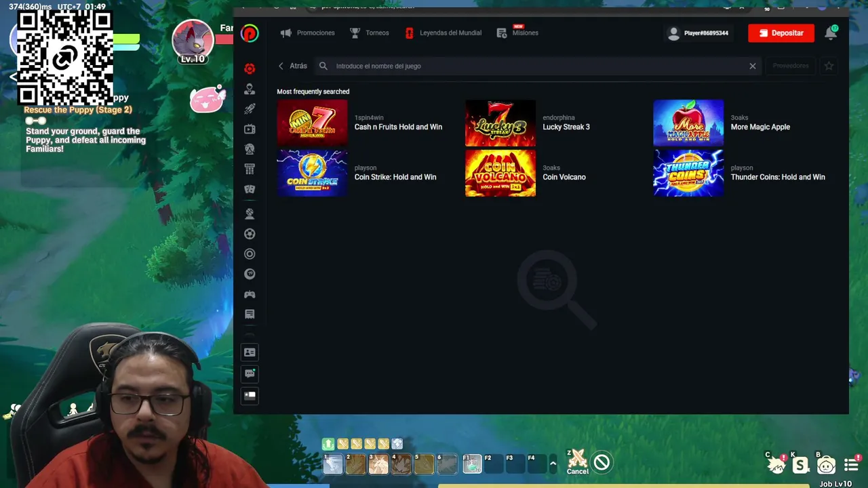This screenshot has height=488, width=868.
Task: Open the Proveedores dropdown
Action: (x=791, y=66)
